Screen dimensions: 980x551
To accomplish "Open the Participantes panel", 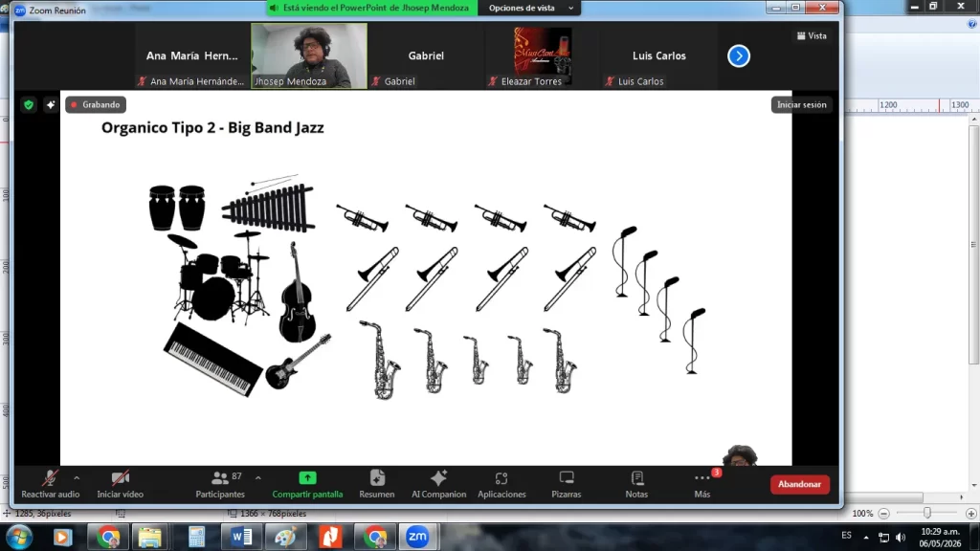I will coord(220,484).
